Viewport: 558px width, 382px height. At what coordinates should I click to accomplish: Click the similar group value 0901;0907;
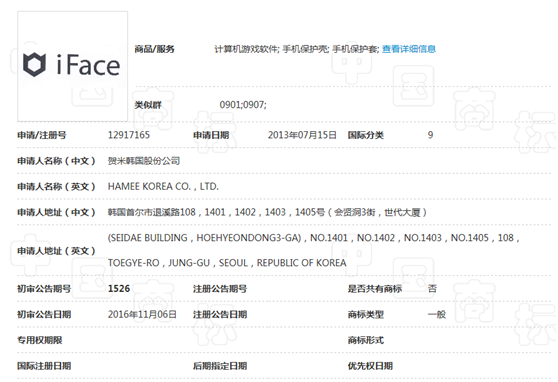(x=243, y=105)
